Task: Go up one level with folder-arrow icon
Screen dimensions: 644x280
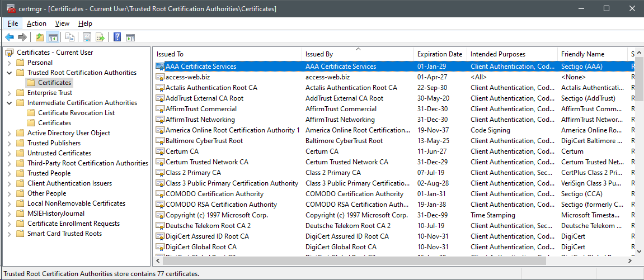Action: click(x=39, y=37)
